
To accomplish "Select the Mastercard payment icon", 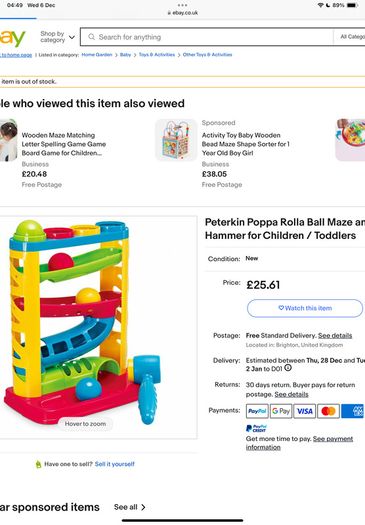I will (x=328, y=411).
